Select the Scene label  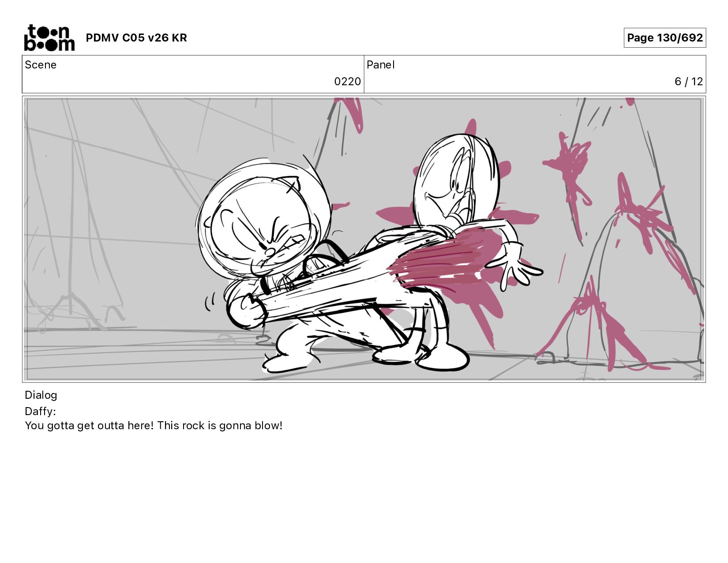tap(41, 65)
